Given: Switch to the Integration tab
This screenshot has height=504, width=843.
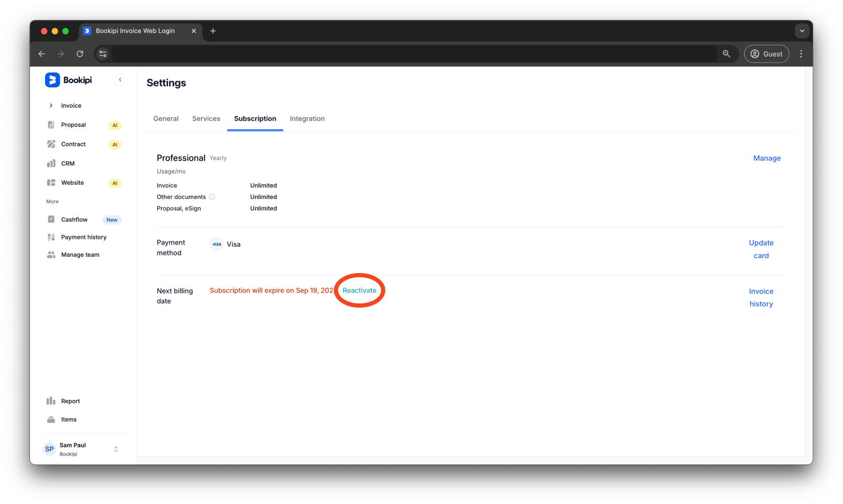Looking at the screenshot, I should pos(307,119).
